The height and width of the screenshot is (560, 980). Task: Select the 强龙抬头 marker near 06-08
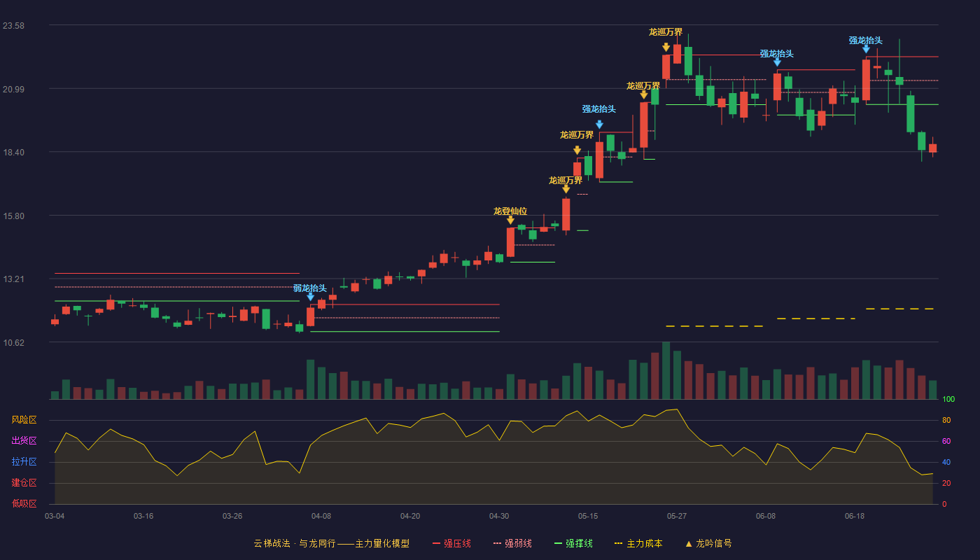click(x=777, y=62)
